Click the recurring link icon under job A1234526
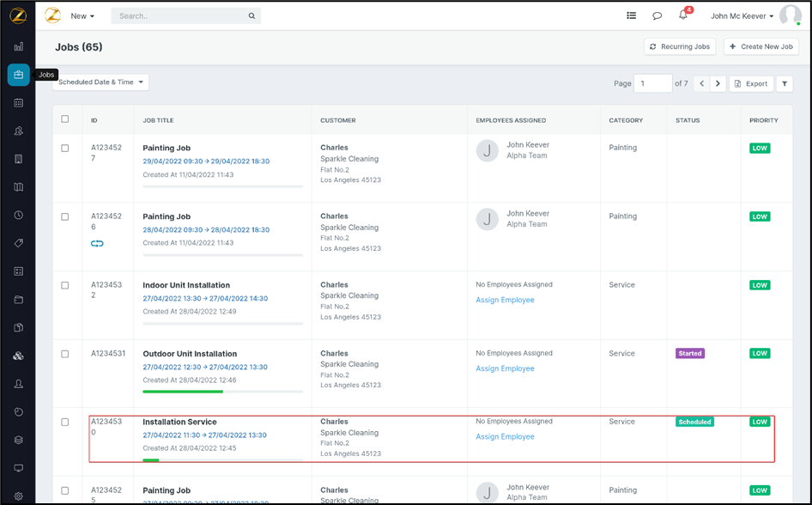The width and height of the screenshot is (812, 505). point(97,244)
